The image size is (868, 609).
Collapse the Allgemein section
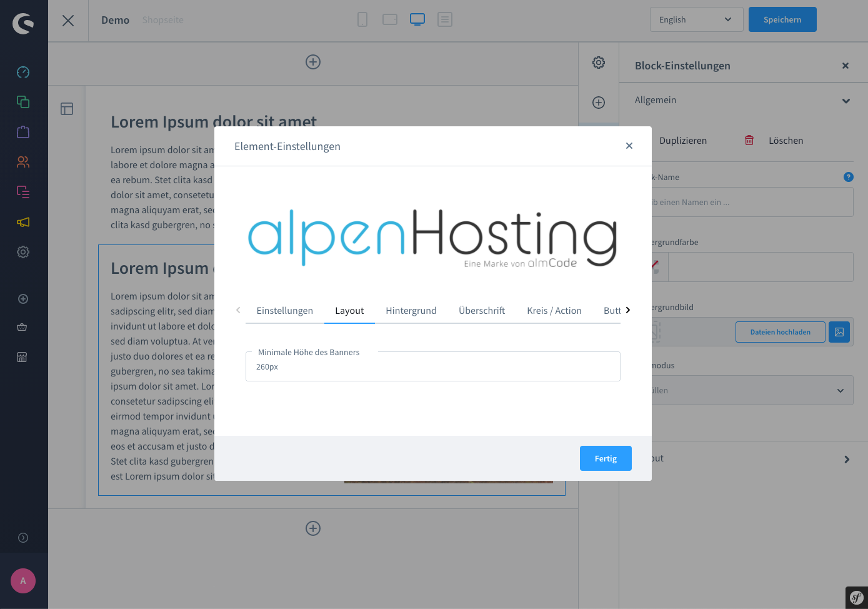click(x=846, y=101)
